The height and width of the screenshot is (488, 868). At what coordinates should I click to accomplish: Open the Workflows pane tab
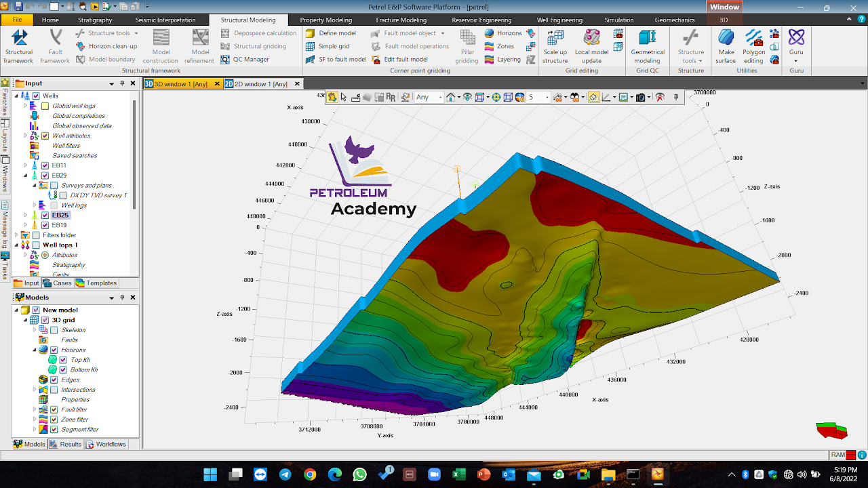106,445
